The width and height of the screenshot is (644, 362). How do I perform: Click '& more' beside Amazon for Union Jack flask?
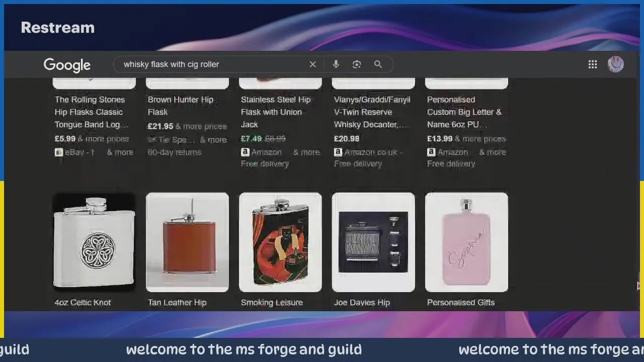click(x=306, y=152)
